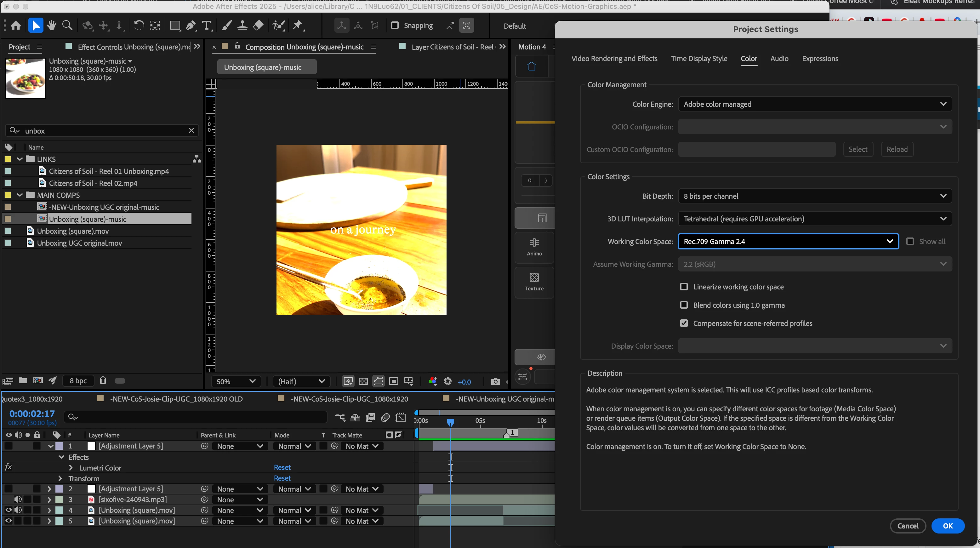Select the Hand tool
980x548 pixels.
51,26
